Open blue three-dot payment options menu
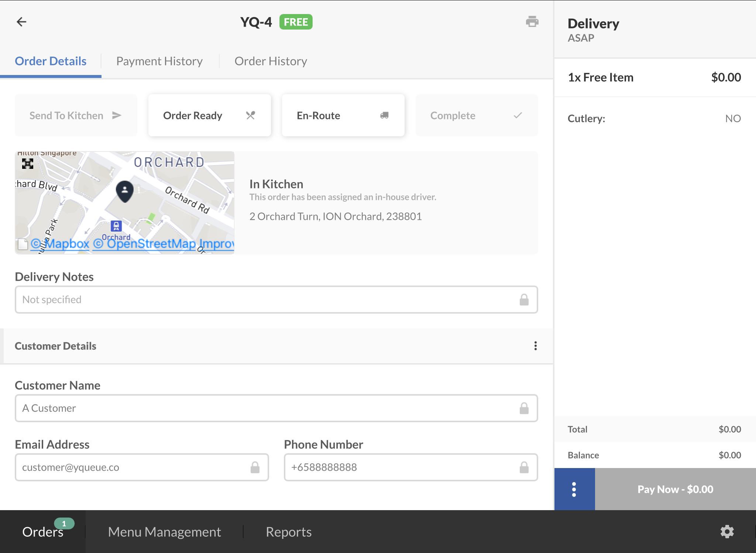 point(574,489)
